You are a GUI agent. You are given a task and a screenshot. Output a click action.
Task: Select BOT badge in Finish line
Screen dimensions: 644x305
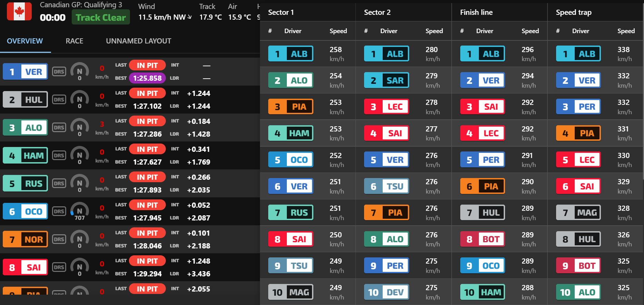point(482,239)
